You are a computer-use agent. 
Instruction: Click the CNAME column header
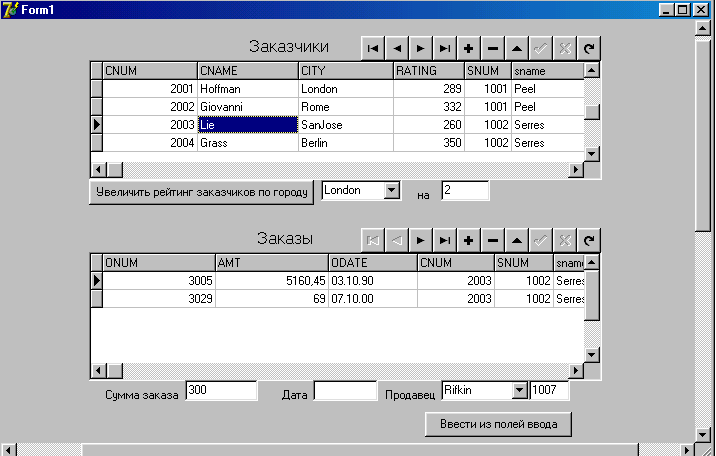pos(248,71)
